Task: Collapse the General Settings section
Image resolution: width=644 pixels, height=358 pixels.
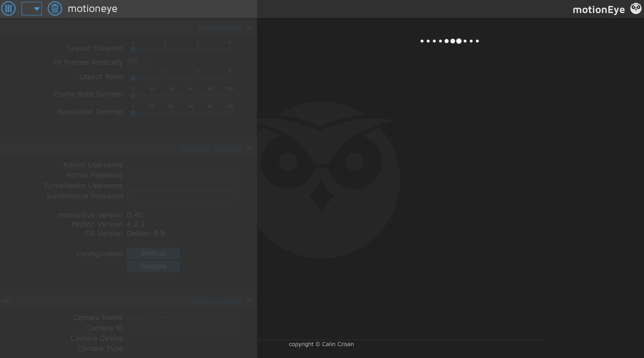Action: [x=249, y=149]
